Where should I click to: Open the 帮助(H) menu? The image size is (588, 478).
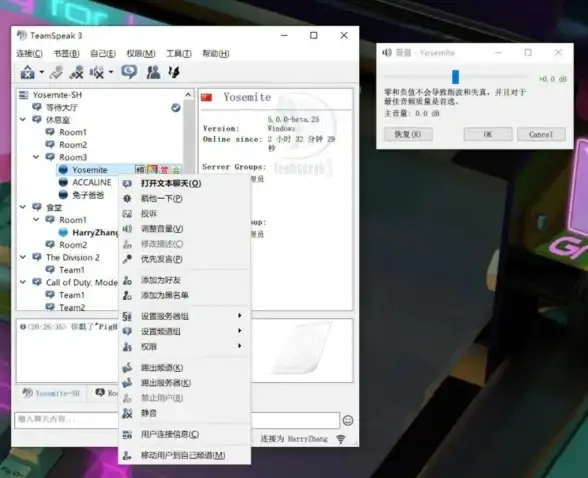(216, 54)
